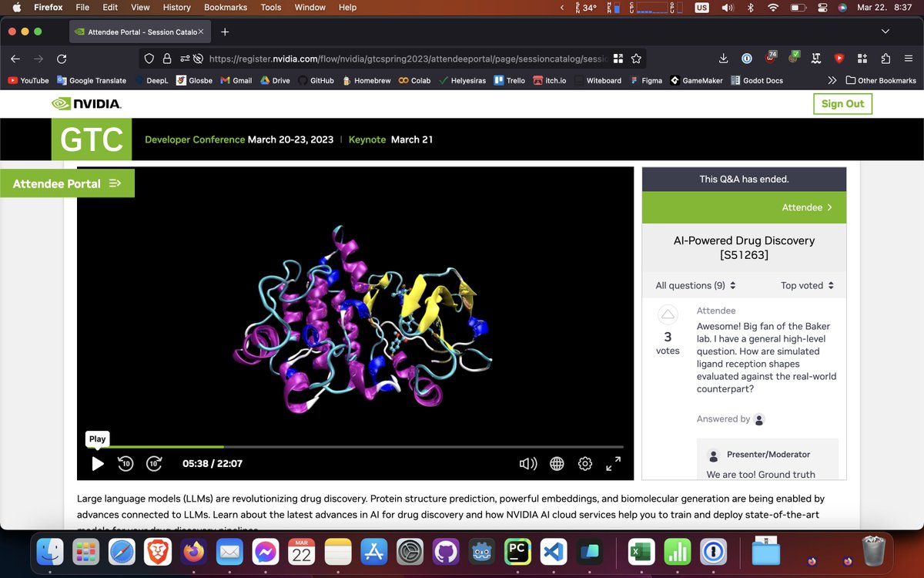Viewport: 924px width, 578px height.
Task: Open Firefox extensions puzzle icon
Action: pyautogui.click(x=885, y=59)
